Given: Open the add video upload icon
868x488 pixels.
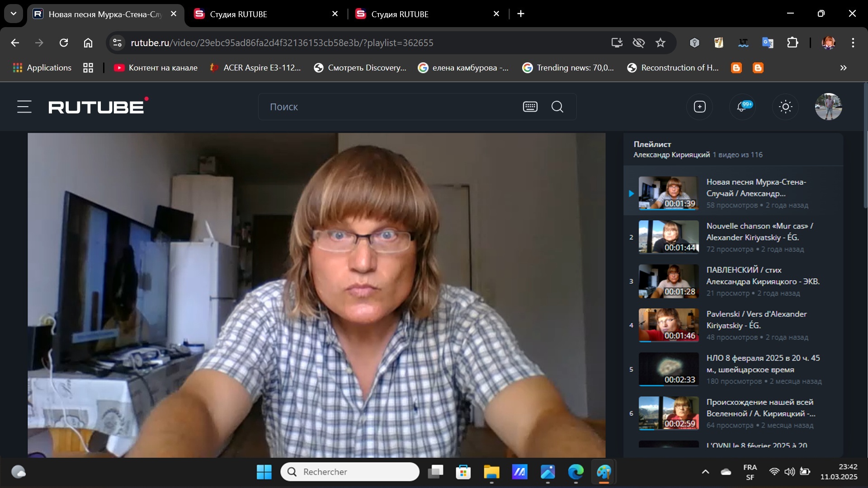Looking at the screenshot, I should pyautogui.click(x=699, y=107).
